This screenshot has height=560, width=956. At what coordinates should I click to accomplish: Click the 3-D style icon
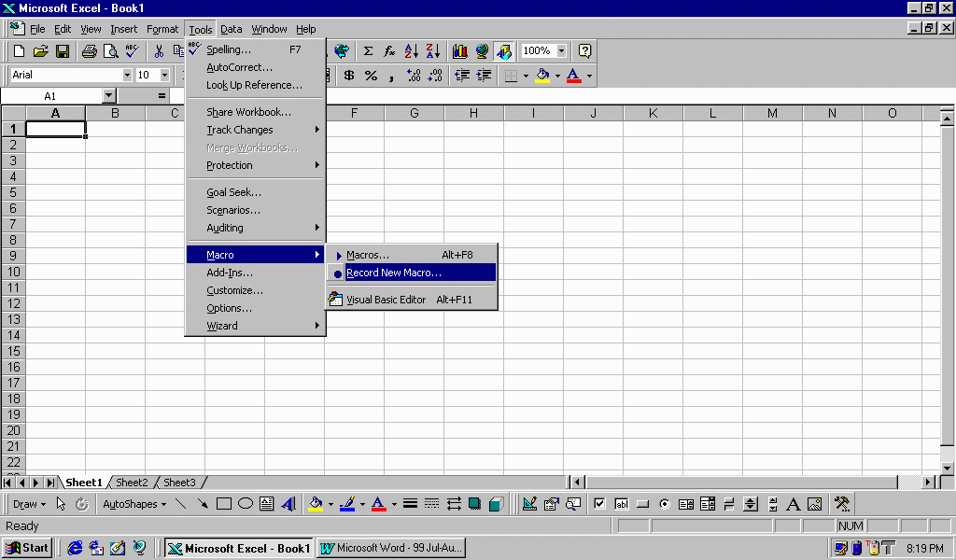[497, 504]
